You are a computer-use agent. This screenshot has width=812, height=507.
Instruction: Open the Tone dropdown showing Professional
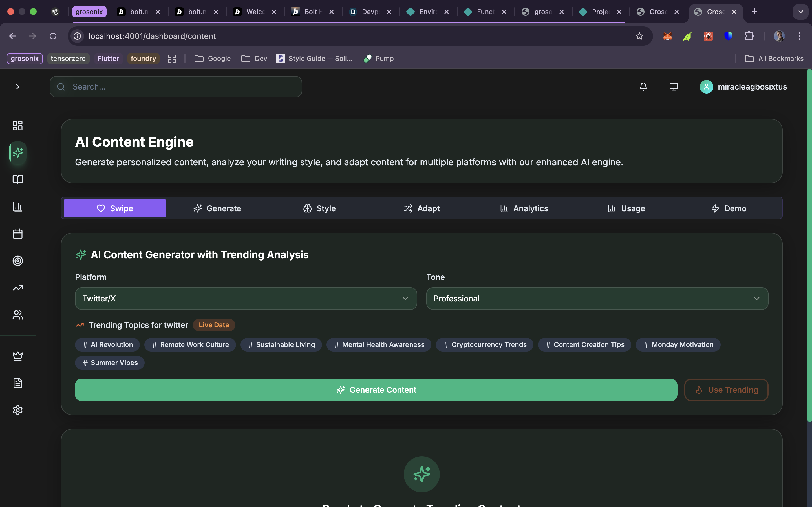597,299
